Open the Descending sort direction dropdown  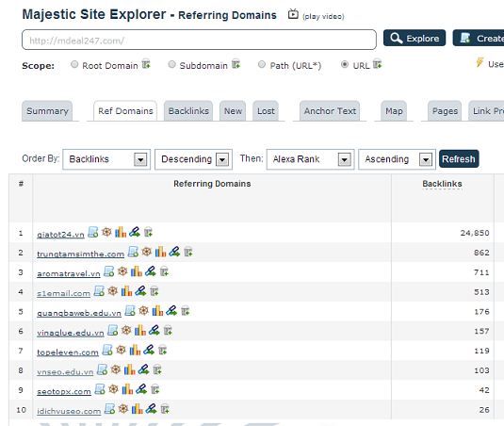click(193, 159)
